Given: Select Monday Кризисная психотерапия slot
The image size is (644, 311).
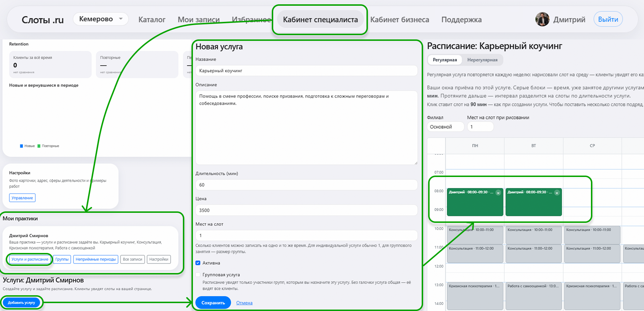Looking at the screenshot, I should [x=475, y=296].
